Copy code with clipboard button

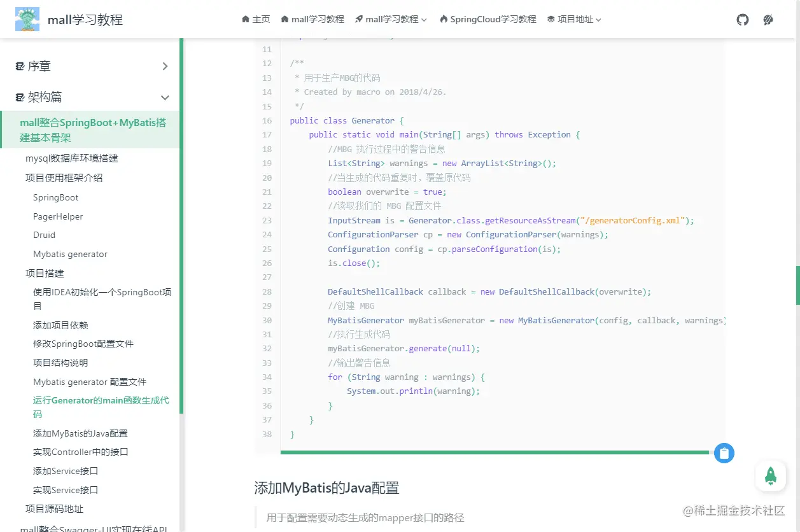[724, 453]
